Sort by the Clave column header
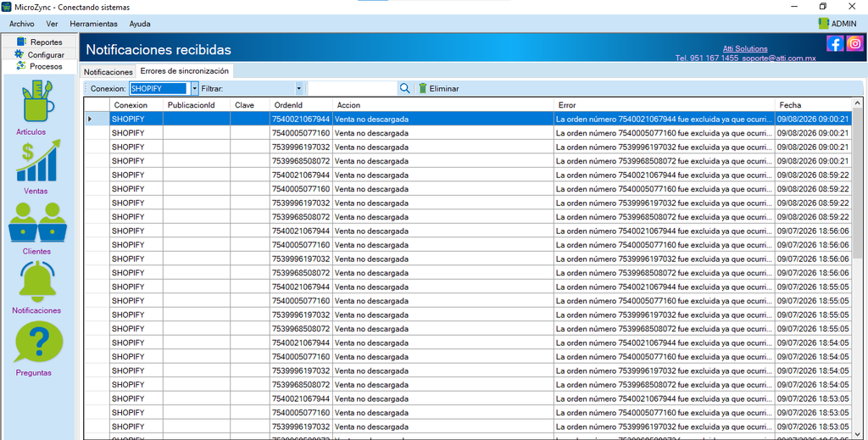The image size is (868, 440). point(250,104)
